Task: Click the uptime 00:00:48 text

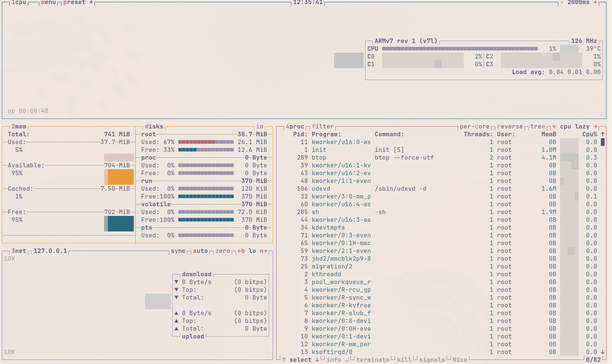Action: pyautogui.click(x=28, y=111)
